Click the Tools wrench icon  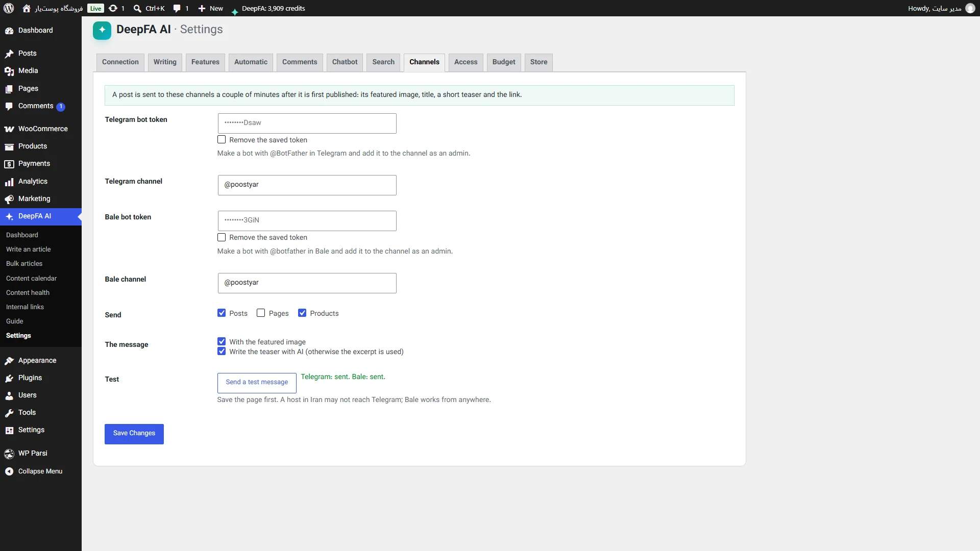(9, 413)
